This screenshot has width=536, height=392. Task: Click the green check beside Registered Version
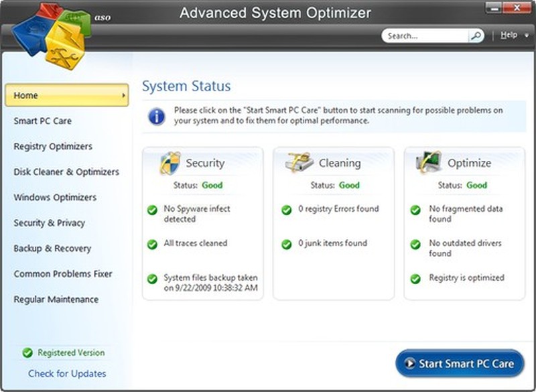(27, 353)
